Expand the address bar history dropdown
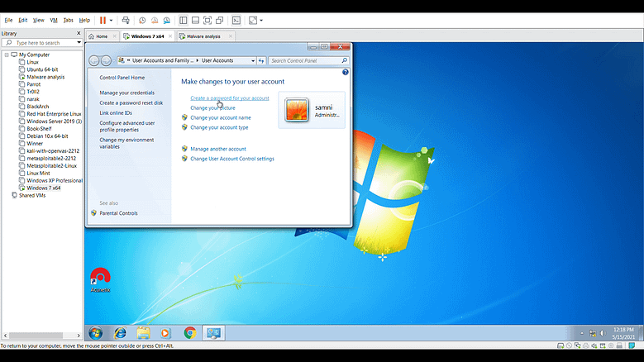Image resolution: width=644 pixels, height=362 pixels. coord(253,60)
